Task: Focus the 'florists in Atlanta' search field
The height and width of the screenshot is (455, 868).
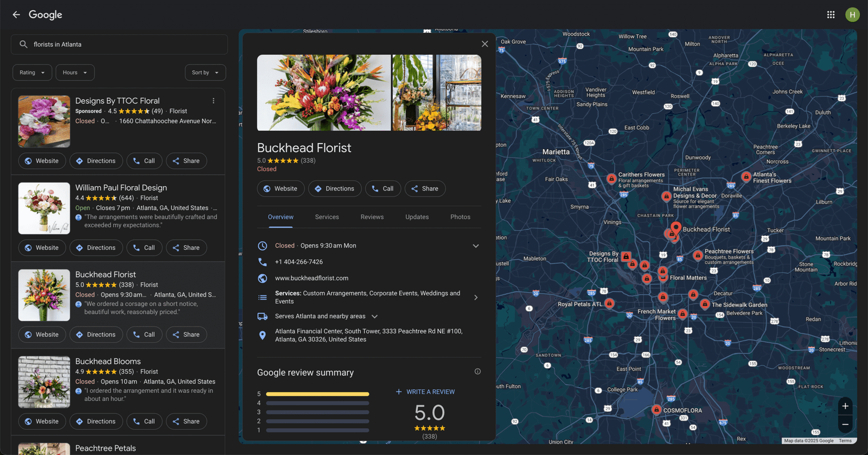Action: pos(119,45)
